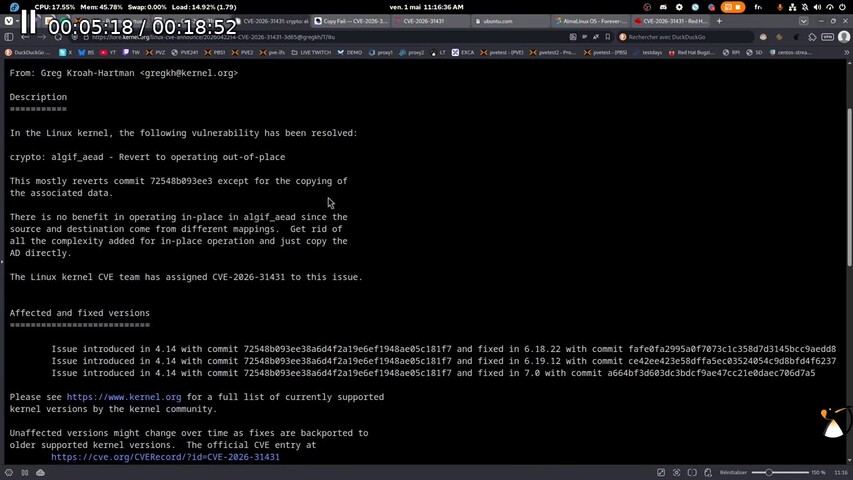Open the user profile avatar

844,37
